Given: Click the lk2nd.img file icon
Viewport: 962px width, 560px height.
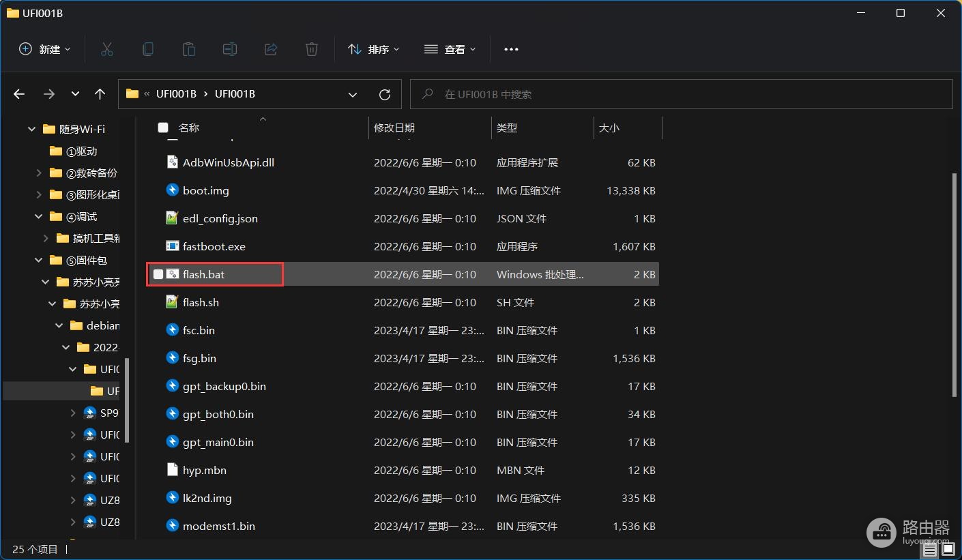Looking at the screenshot, I should pyautogui.click(x=173, y=498).
